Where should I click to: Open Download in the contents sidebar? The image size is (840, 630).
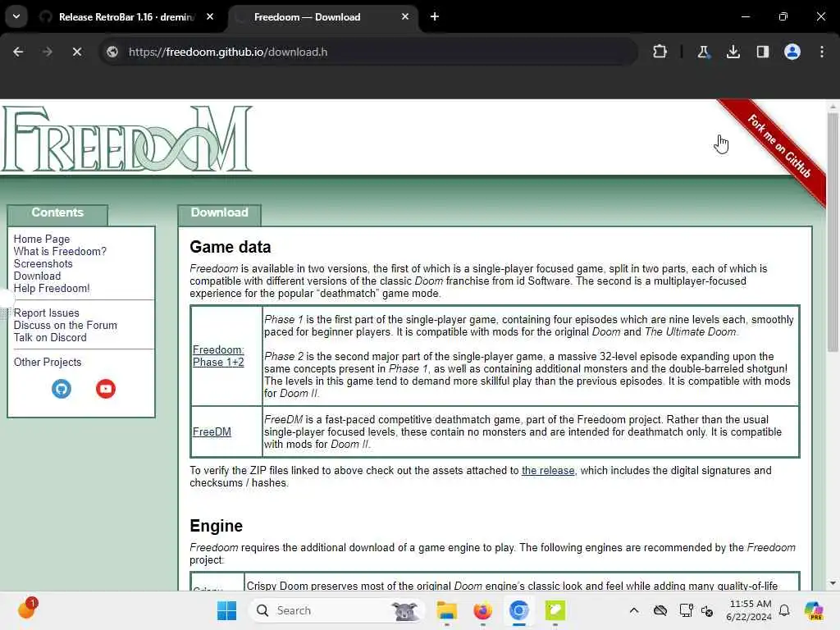click(37, 276)
